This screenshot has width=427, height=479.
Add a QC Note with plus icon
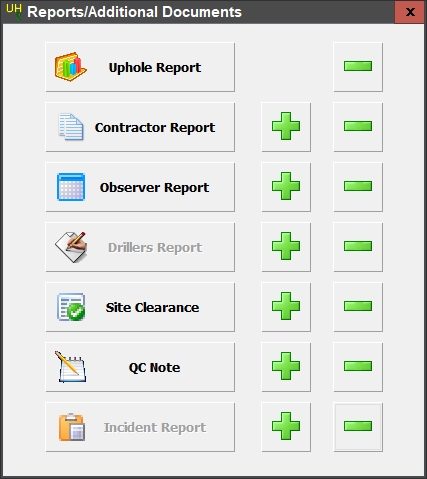point(286,367)
